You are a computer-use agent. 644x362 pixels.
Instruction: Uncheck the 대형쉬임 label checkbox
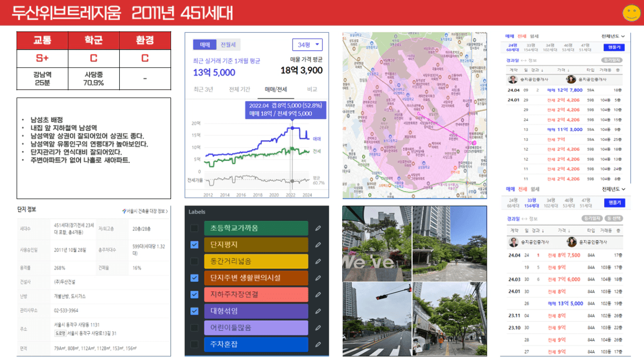point(194,311)
